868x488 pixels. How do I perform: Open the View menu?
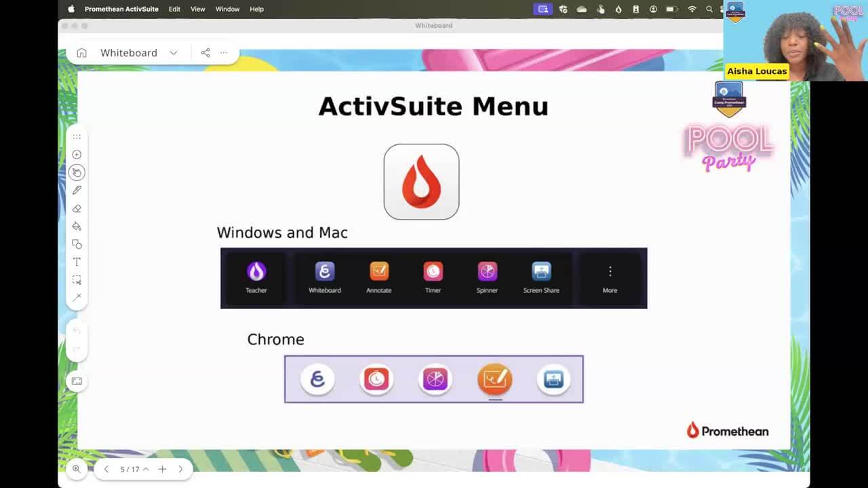click(198, 9)
